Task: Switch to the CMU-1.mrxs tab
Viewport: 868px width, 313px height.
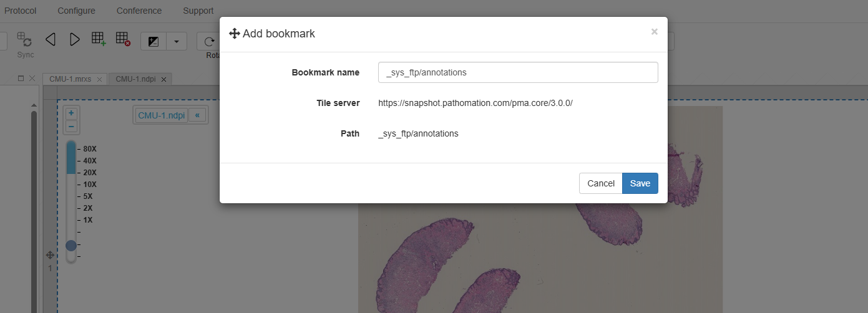Action: click(70, 79)
